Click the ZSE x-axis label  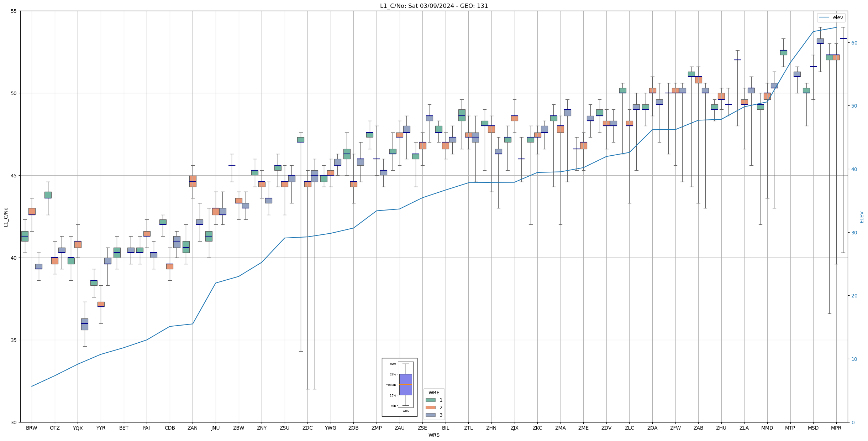[422, 428]
